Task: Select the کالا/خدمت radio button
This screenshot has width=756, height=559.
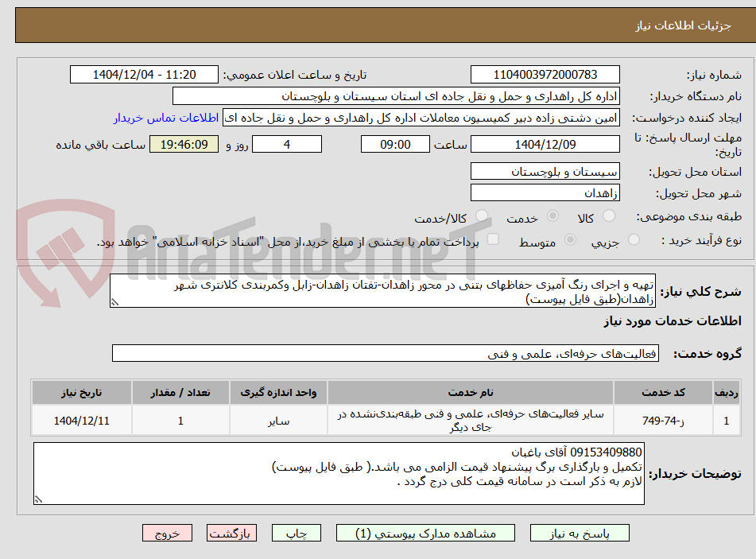Action: coord(482,216)
